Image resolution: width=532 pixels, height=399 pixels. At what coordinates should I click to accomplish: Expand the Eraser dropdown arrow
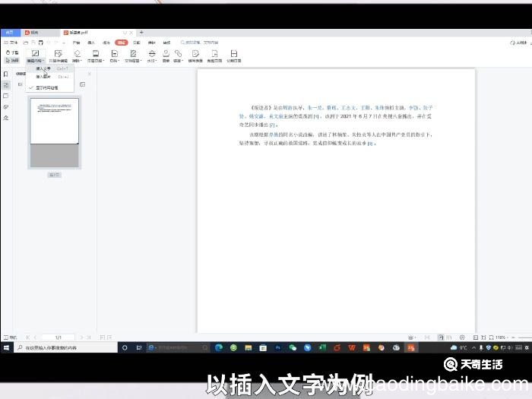81,61
